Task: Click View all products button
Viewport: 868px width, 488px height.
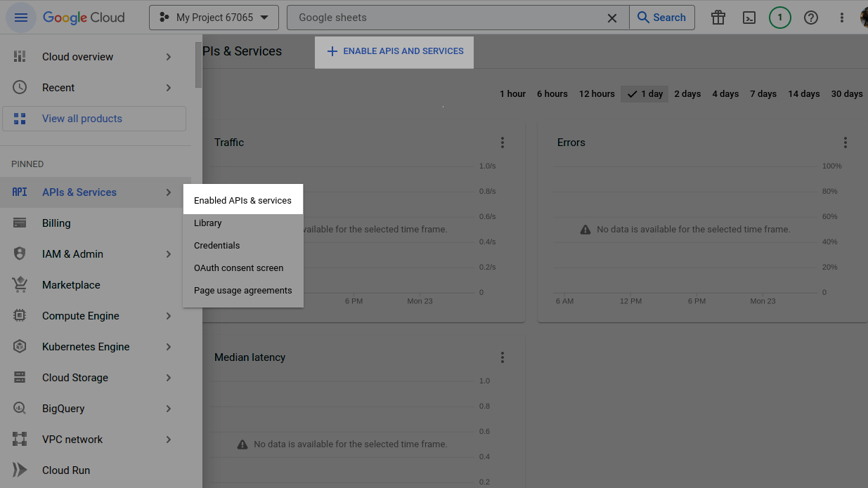Action: coord(94,119)
